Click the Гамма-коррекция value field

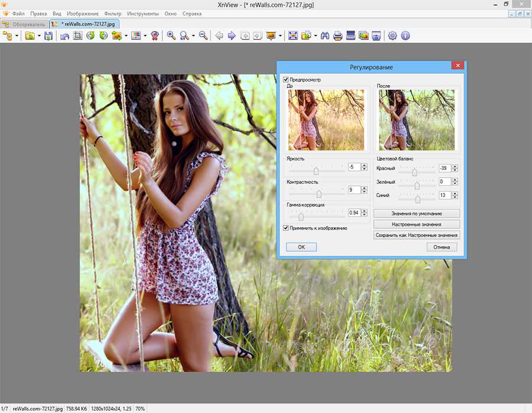coord(354,212)
